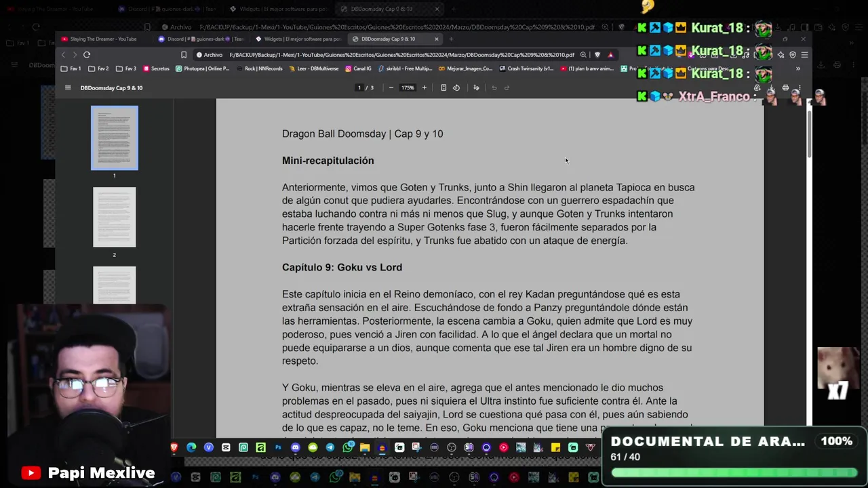Open the Brave Shields lion icon

(597, 54)
